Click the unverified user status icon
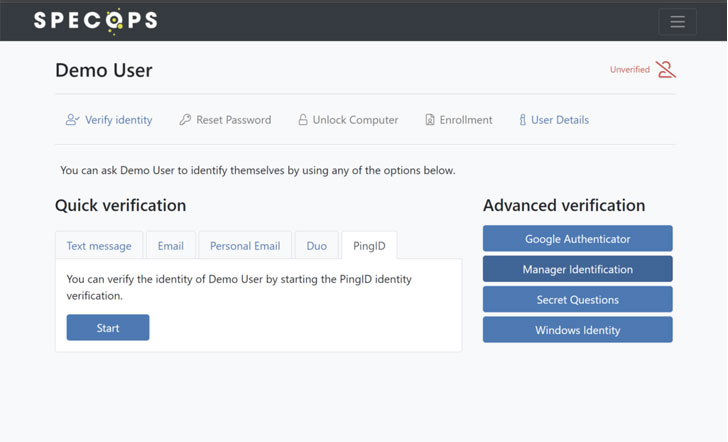The height and width of the screenshot is (442, 728). pyautogui.click(x=666, y=70)
